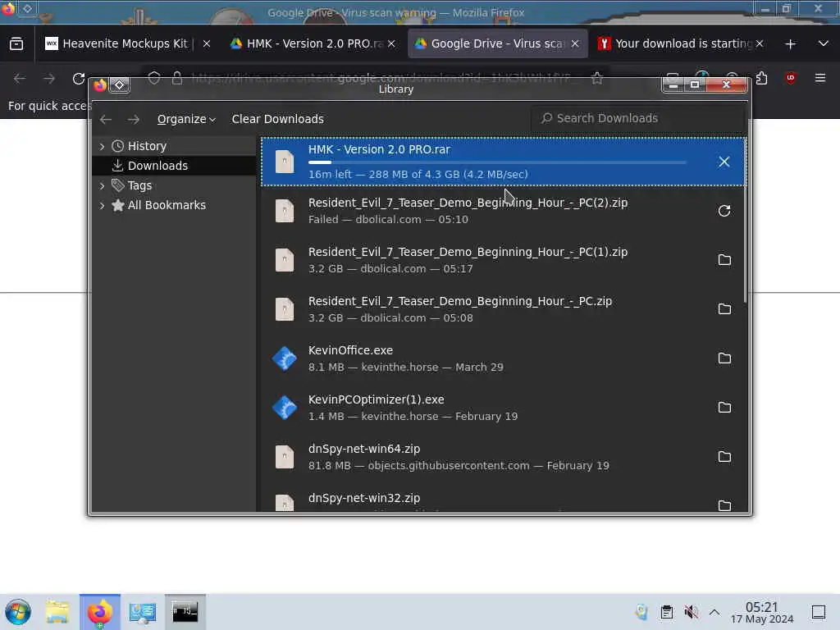Open the Start menu orb
840x630 pixels.
[x=18, y=612]
